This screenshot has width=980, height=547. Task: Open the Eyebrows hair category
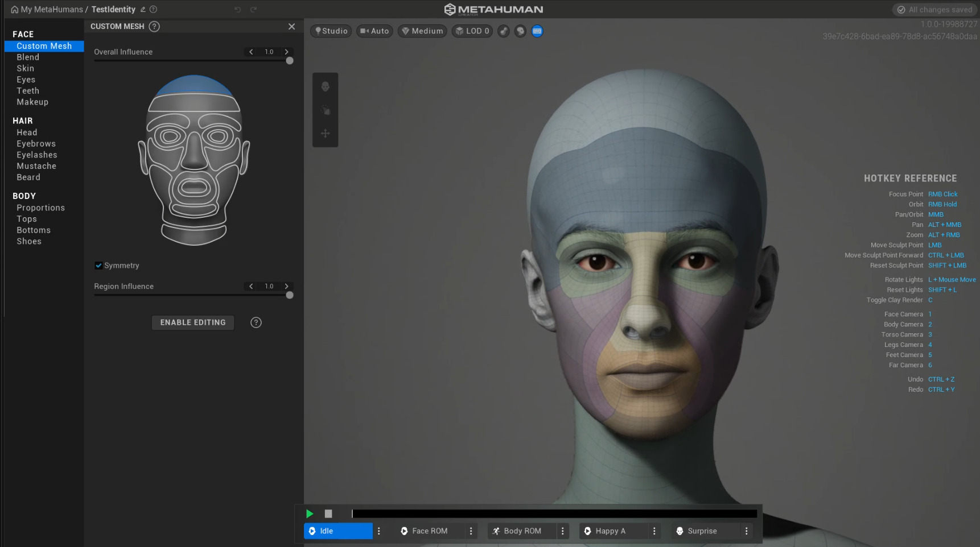pos(36,144)
